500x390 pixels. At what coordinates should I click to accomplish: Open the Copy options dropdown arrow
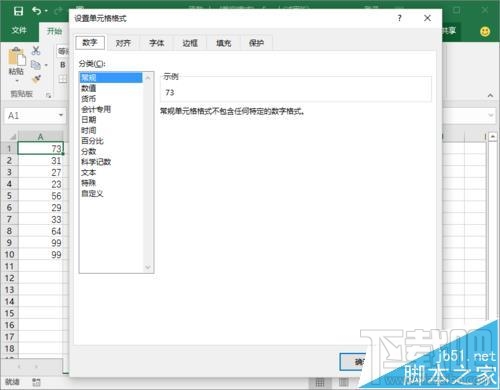click(46, 65)
